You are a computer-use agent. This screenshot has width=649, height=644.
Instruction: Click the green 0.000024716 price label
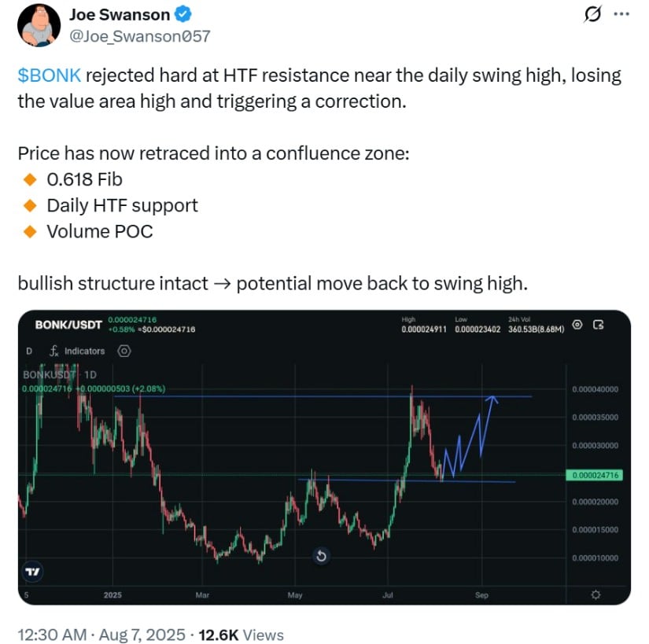coord(595,475)
